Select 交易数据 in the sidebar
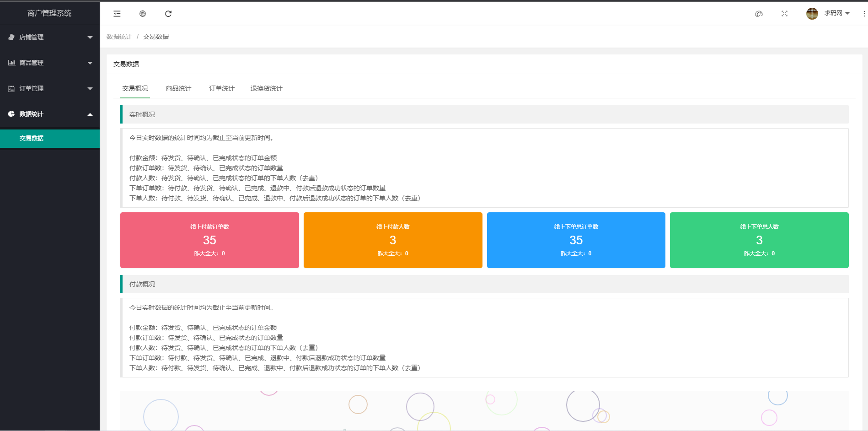The image size is (868, 431). (x=50, y=138)
